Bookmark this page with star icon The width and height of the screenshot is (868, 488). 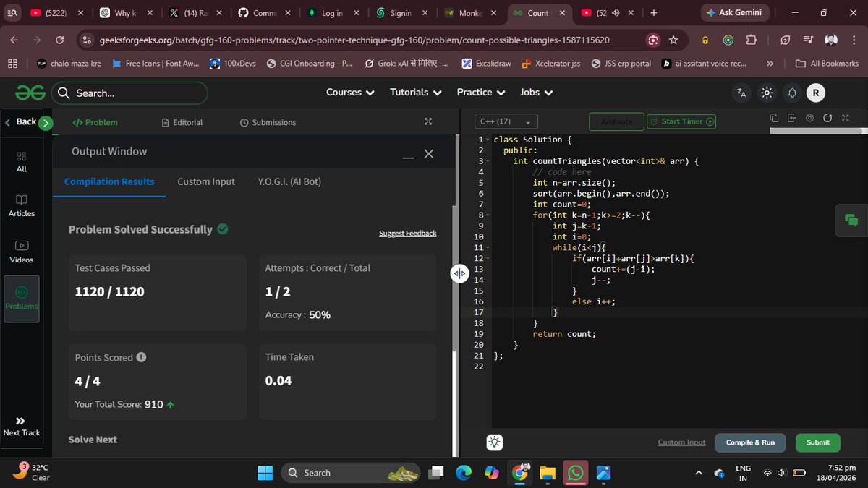point(673,40)
